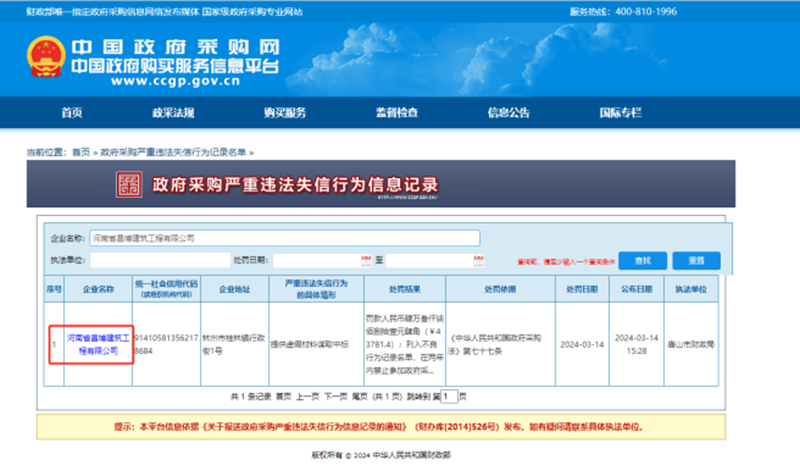Screen dimensions: 800x476
Task: Open 购买服务 navigation item
Action: click(285, 113)
